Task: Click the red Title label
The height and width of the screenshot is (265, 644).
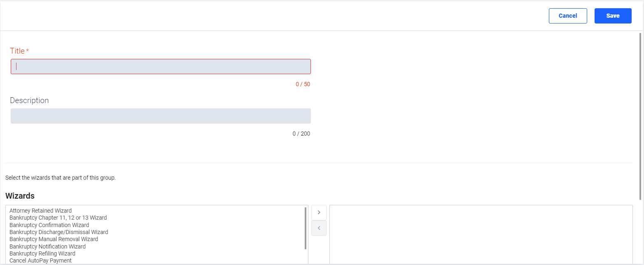Action: click(17, 51)
